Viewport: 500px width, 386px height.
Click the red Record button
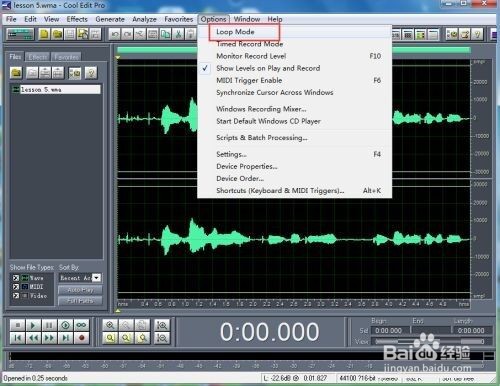(81, 338)
